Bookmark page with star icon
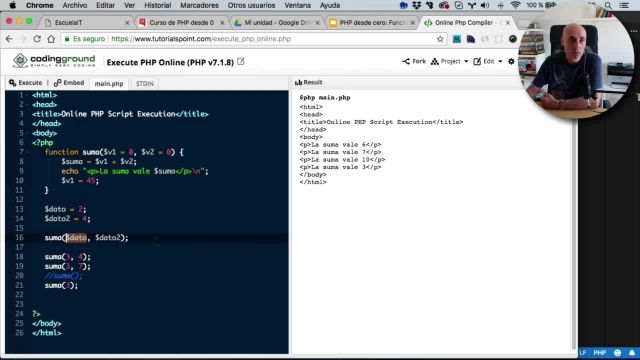 coord(440,39)
